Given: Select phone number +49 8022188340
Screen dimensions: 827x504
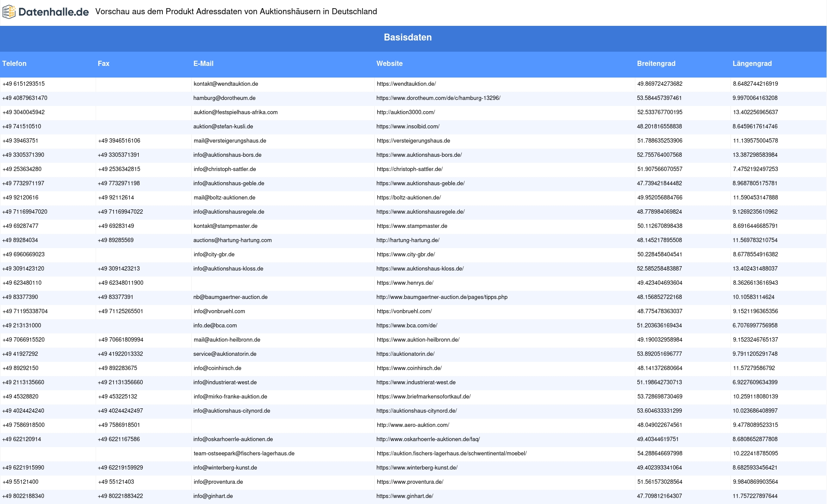Looking at the screenshot, I should coord(23,496).
